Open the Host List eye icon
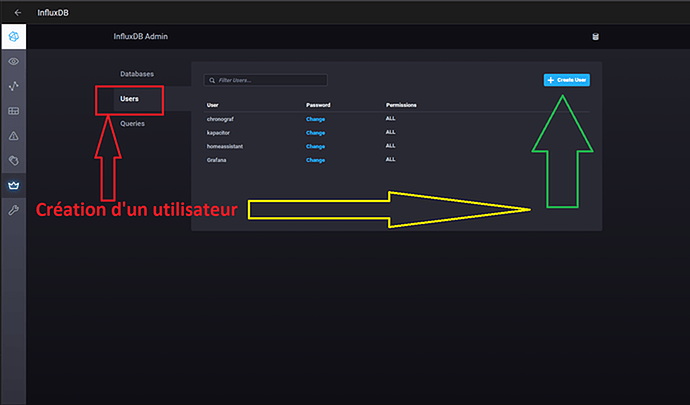 coord(14,61)
